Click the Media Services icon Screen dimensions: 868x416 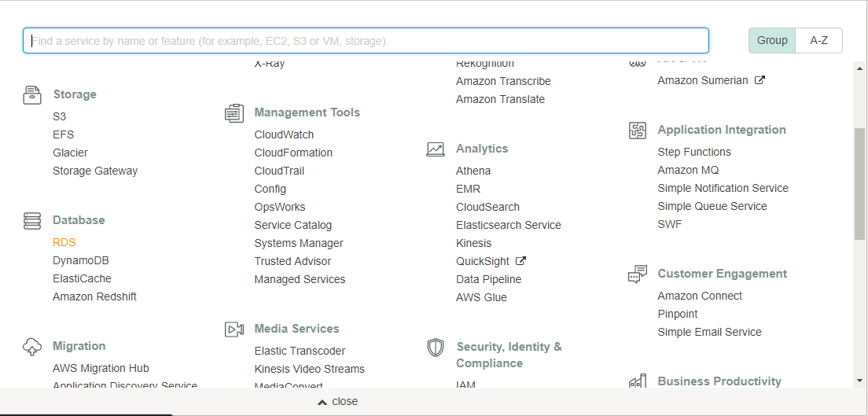click(x=234, y=329)
